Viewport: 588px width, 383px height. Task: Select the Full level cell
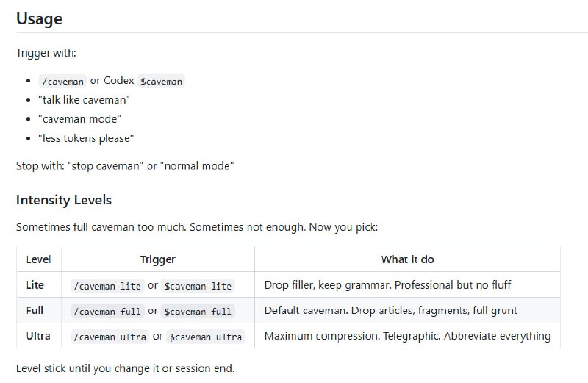[35, 311]
